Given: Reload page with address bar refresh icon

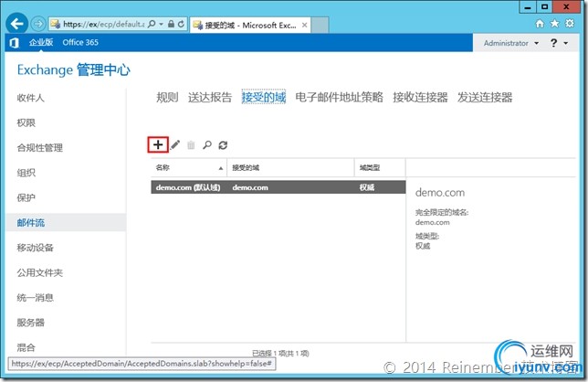Looking at the screenshot, I should pyautogui.click(x=181, y=24).
